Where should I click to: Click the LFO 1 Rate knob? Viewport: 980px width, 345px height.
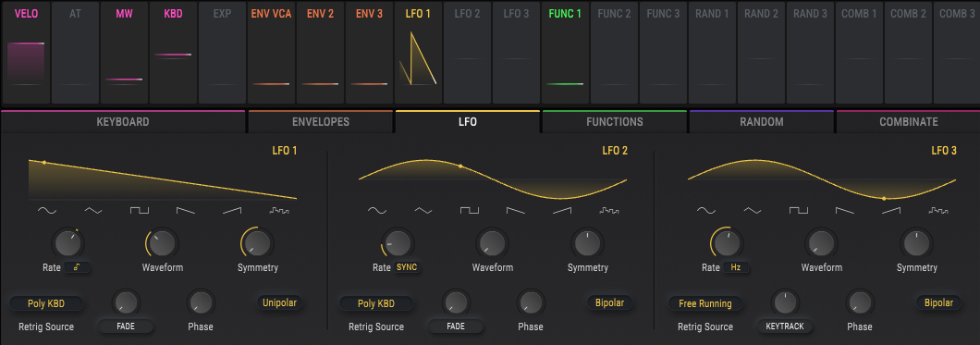67,243
